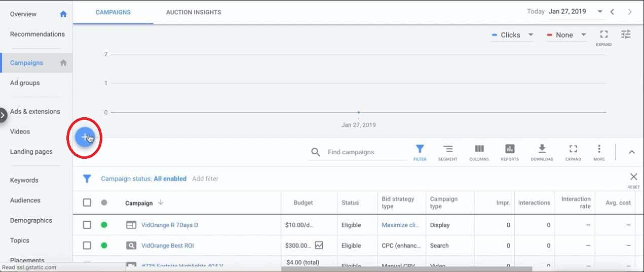Tick the select-all checkbox in table header

[x=87, y=202]
